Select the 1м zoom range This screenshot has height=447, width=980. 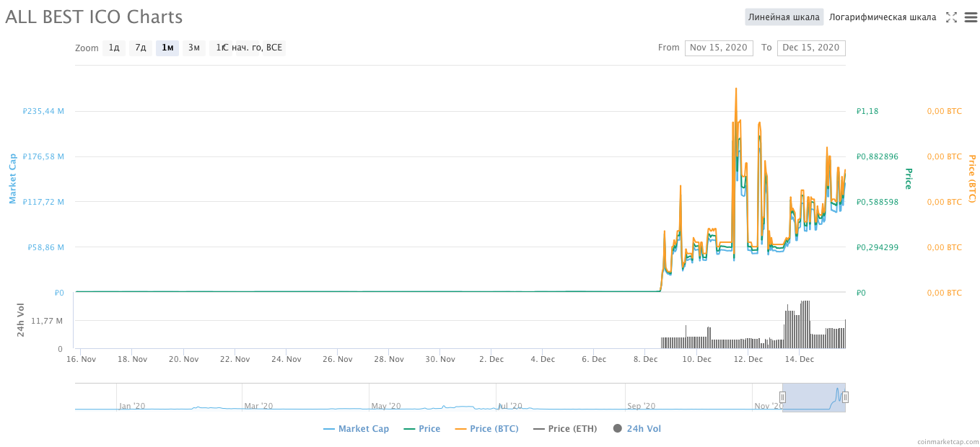tap(167, 48)
